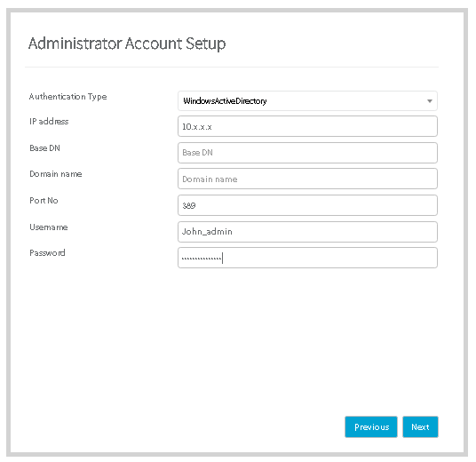Click the Port No label
The image size is (476, 462).
[x=44, y=201]
